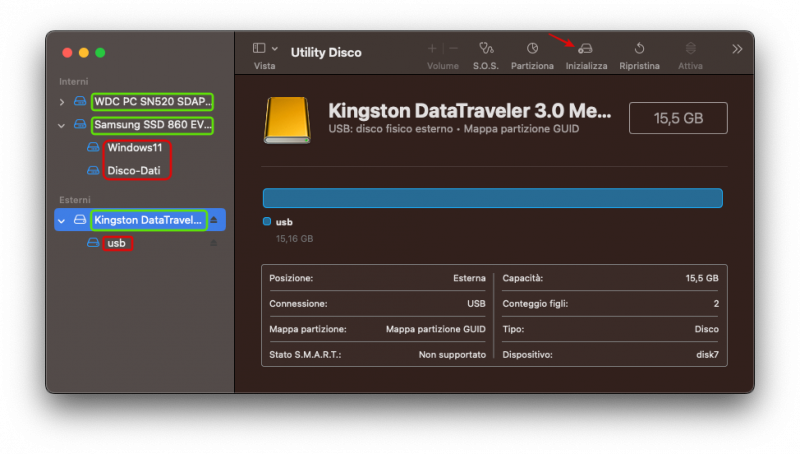
Task: Select the Disco-Dati volume
Action: coord(134,171)
